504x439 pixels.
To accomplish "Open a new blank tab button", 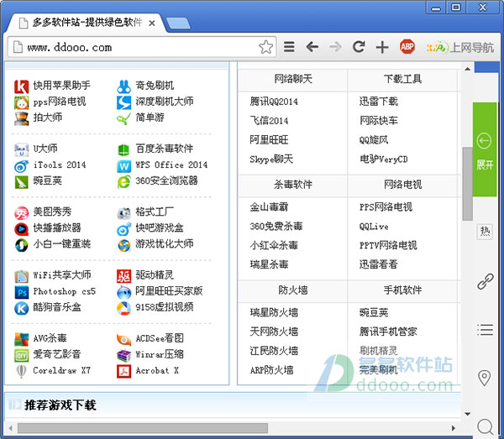I will [178, 24].
